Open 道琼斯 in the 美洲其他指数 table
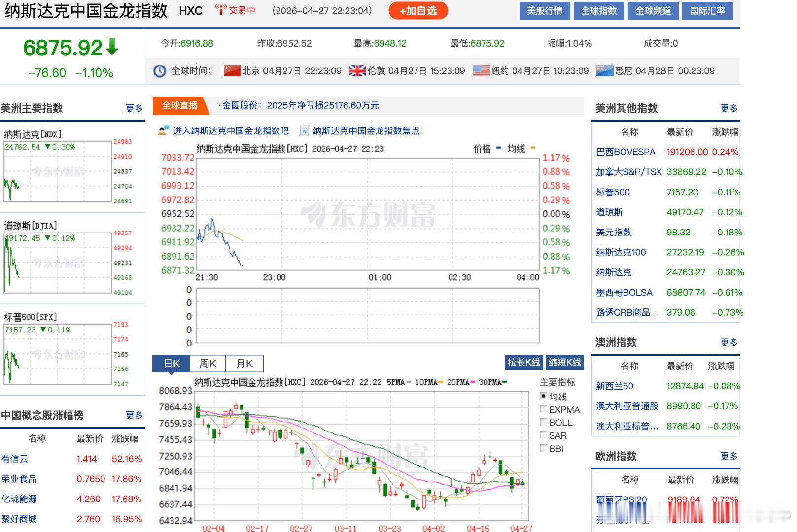Image resolution: width=797 pixels, height=532 pixels. coord(609,212)
